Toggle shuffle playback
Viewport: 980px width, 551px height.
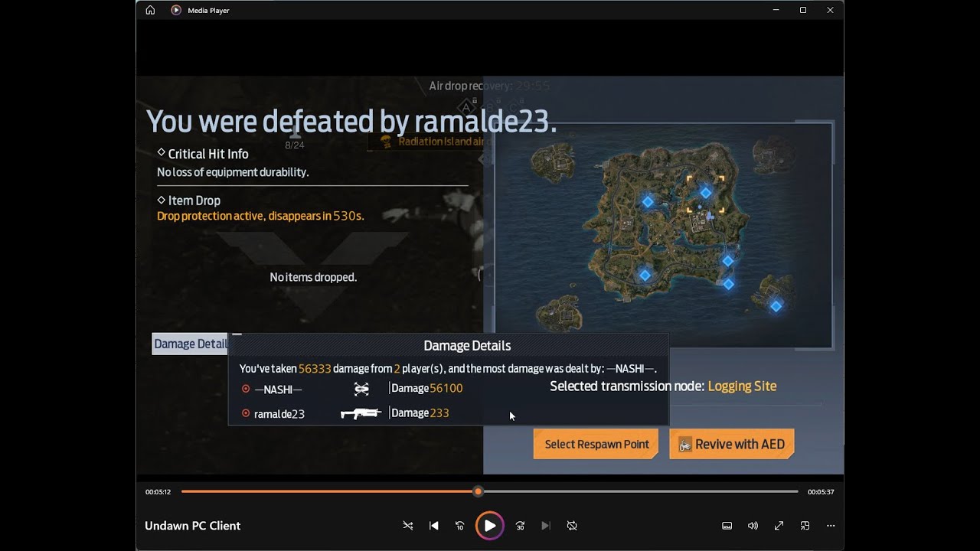pyautogui.click(x=407, y=526)
